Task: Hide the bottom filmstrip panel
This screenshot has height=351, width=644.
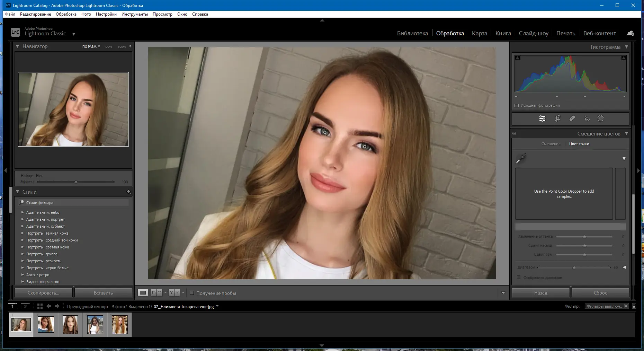Action: point(322,345)
